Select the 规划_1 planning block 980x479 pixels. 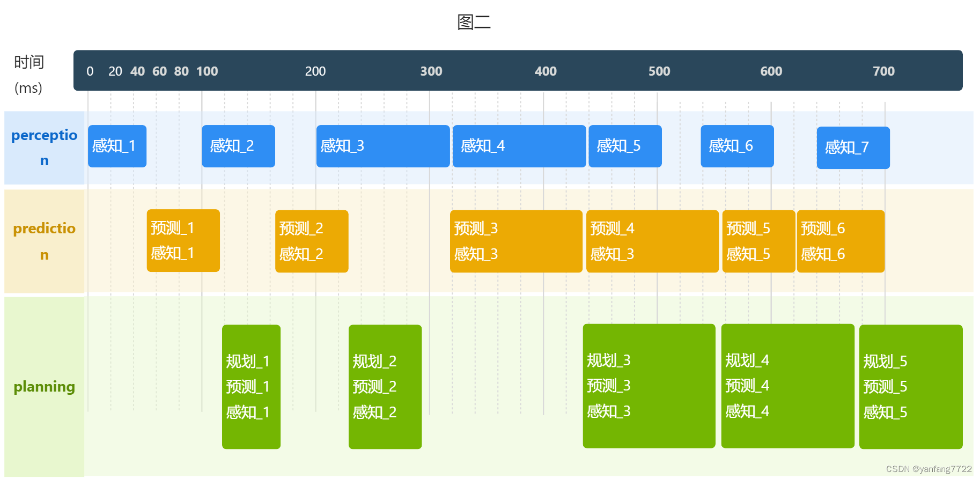click(x=251, y=387)
